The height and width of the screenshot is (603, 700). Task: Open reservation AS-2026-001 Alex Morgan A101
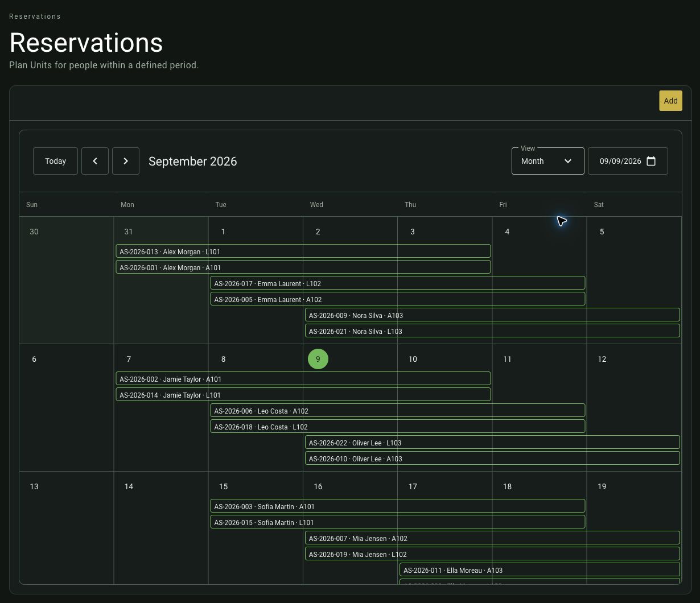point(303,267)
